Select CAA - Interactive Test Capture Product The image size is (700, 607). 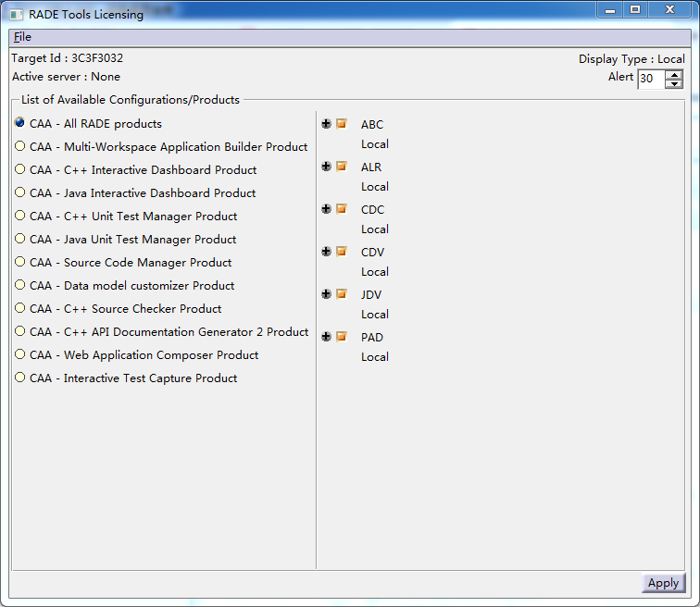click(126, 378)
